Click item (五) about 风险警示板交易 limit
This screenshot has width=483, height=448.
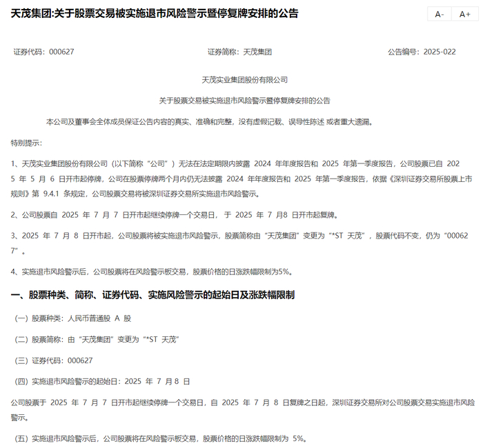(161, 438)
